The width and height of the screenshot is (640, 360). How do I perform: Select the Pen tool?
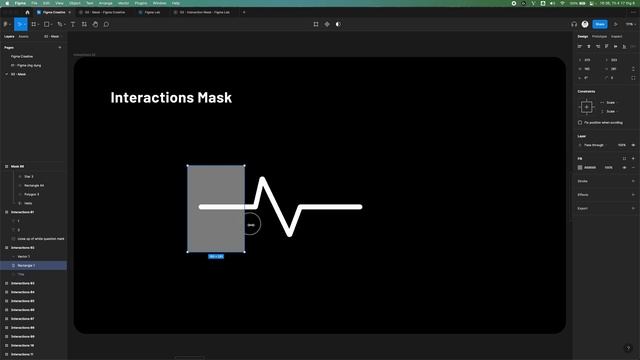pyautogui.click(x=60, y=24)
